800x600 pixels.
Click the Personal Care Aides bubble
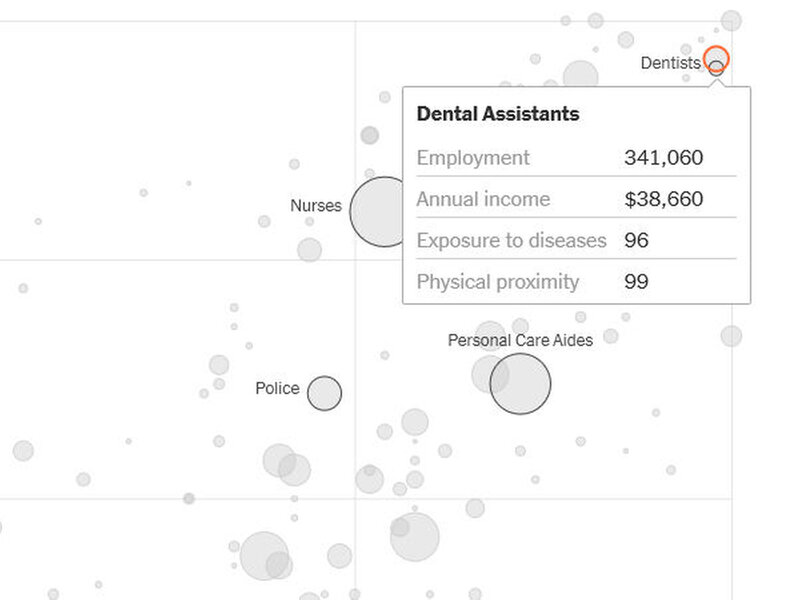tap(520, 384)
